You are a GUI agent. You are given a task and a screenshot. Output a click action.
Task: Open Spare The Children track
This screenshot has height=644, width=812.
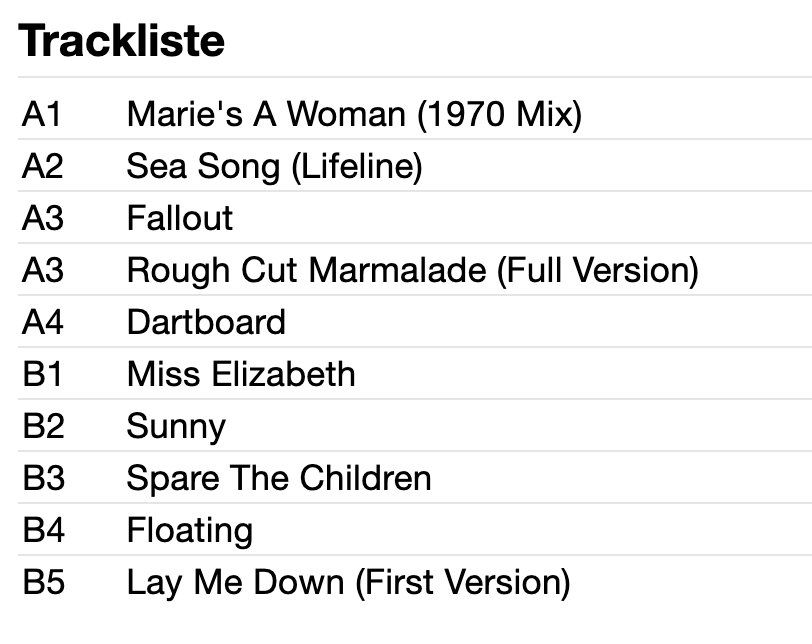[279, 478]
